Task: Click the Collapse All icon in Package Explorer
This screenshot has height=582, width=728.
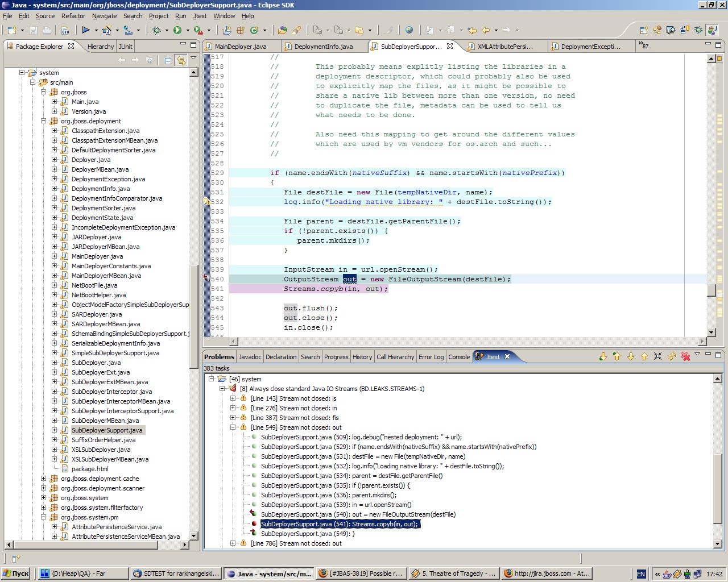Action: click(x=168, y=60)
